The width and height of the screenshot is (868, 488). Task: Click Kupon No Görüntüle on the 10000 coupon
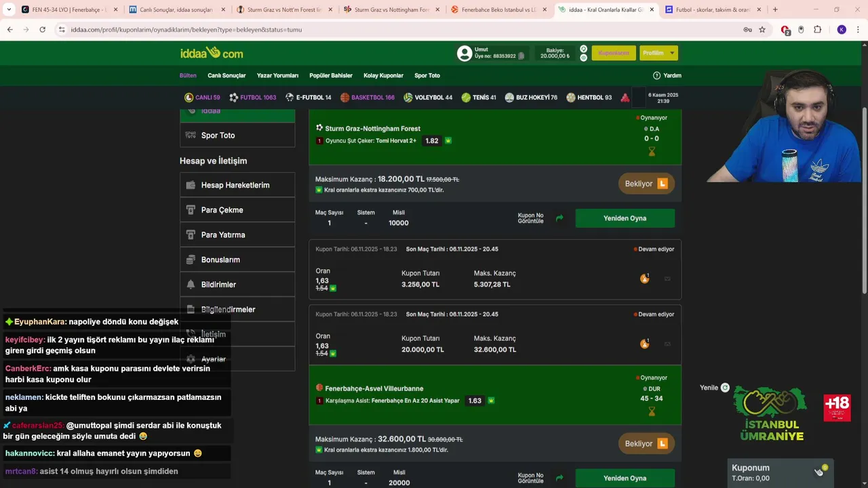click(530, 218)
